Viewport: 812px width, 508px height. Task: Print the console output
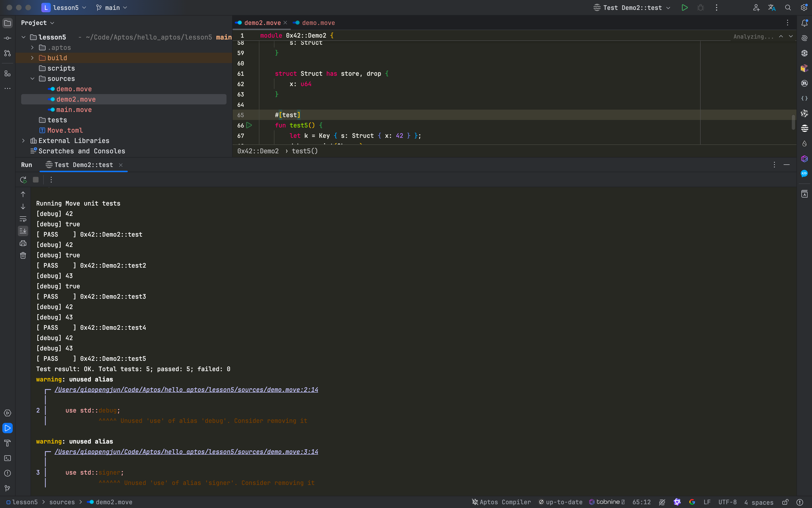point(23,243)
